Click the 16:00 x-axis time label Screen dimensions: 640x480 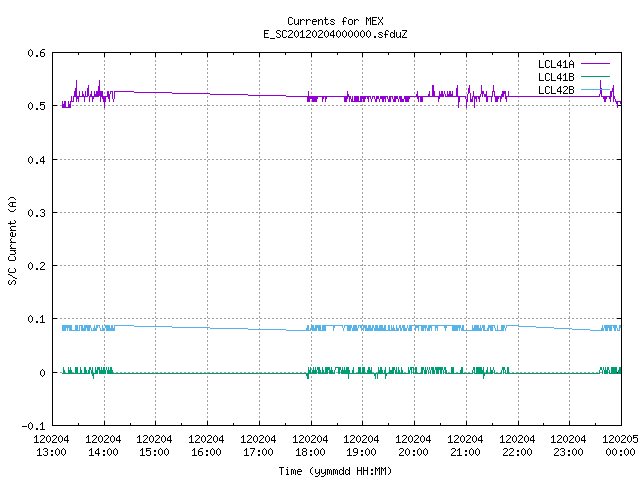(x=206, y=452)
